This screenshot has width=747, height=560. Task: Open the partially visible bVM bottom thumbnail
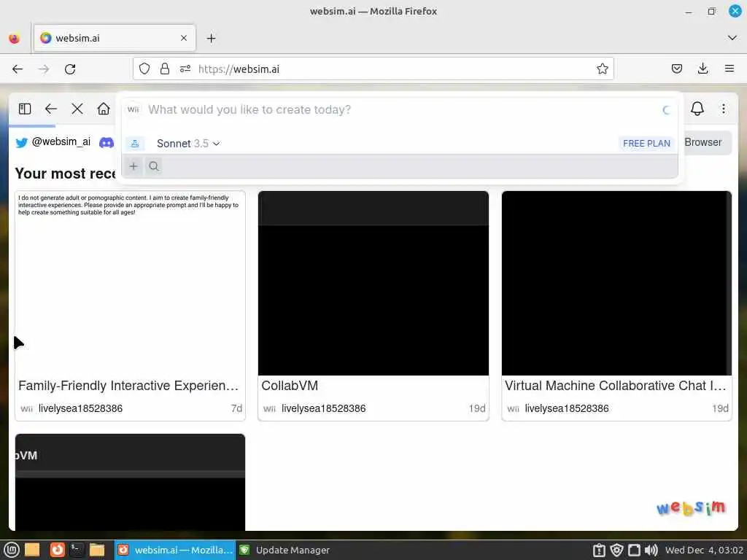130,483
